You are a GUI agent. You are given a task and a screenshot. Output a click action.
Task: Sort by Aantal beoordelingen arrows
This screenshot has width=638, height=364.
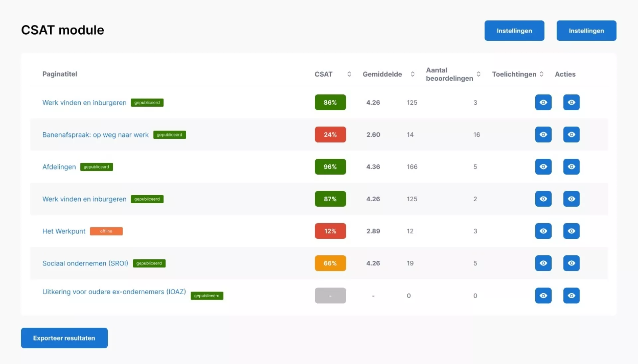point(478,74)
